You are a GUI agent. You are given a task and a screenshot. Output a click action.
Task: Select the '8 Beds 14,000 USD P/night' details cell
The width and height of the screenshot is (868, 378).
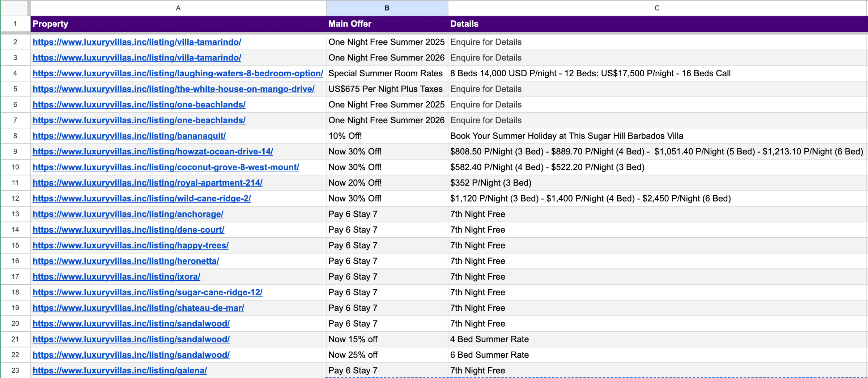[x=657, y=73]
